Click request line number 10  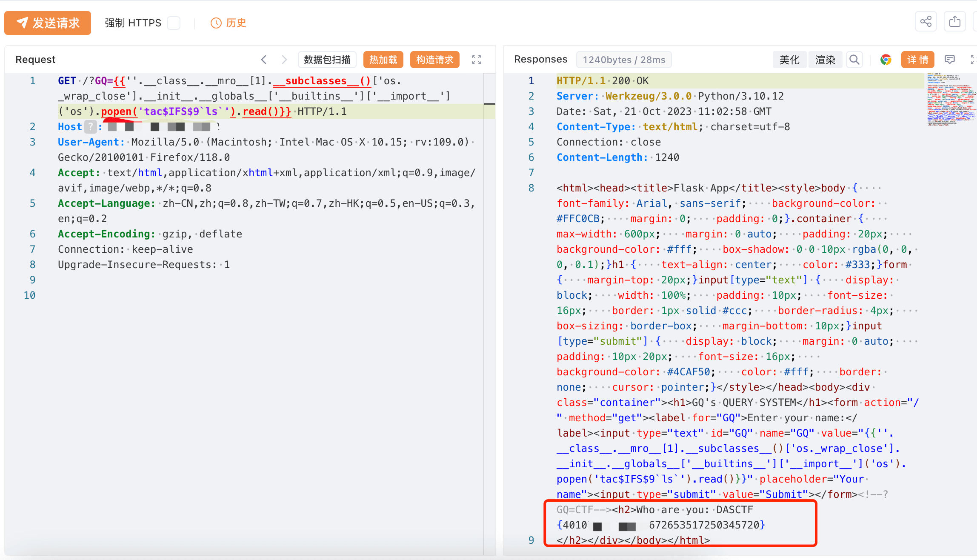tap(29, 295)
